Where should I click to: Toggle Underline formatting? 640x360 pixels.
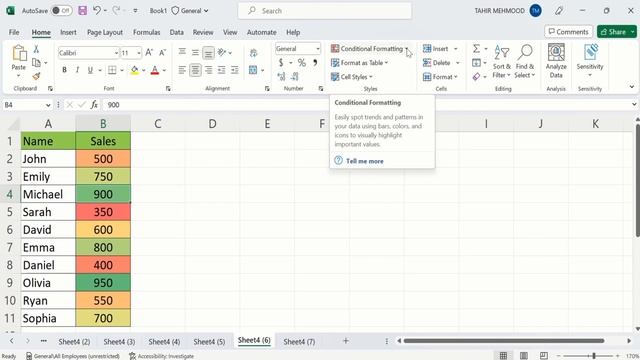pos(90,70)
